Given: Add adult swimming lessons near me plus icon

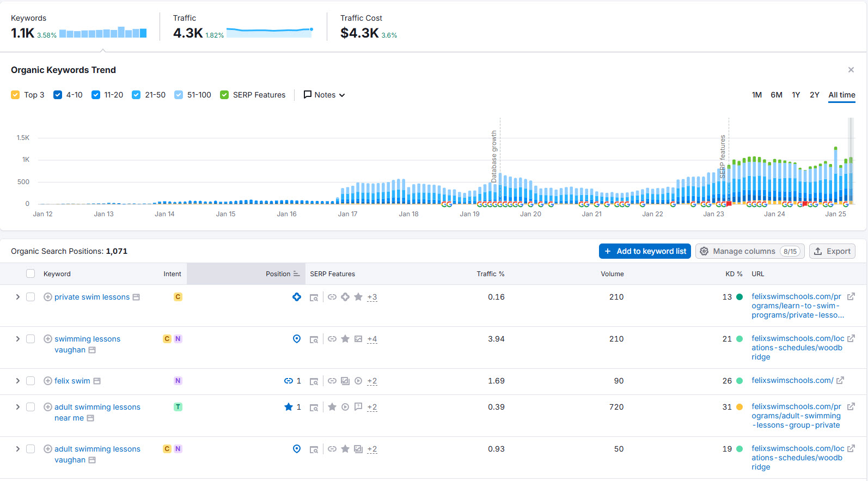Looking at the screenshot, I should coord(48,407).
